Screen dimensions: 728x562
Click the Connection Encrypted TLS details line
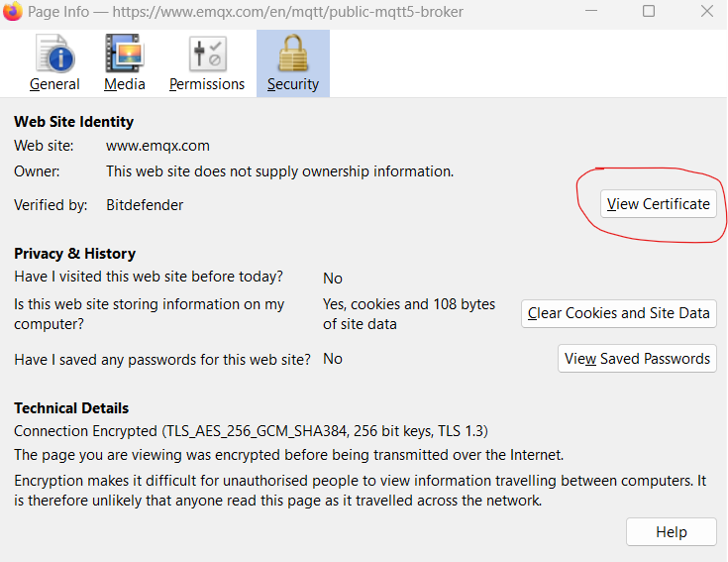coord(251,431)
